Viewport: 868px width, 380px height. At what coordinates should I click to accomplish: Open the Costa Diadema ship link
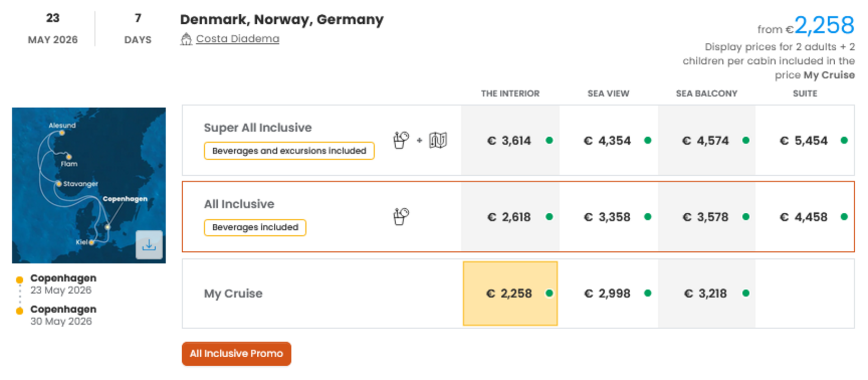[x=237, y=39]
